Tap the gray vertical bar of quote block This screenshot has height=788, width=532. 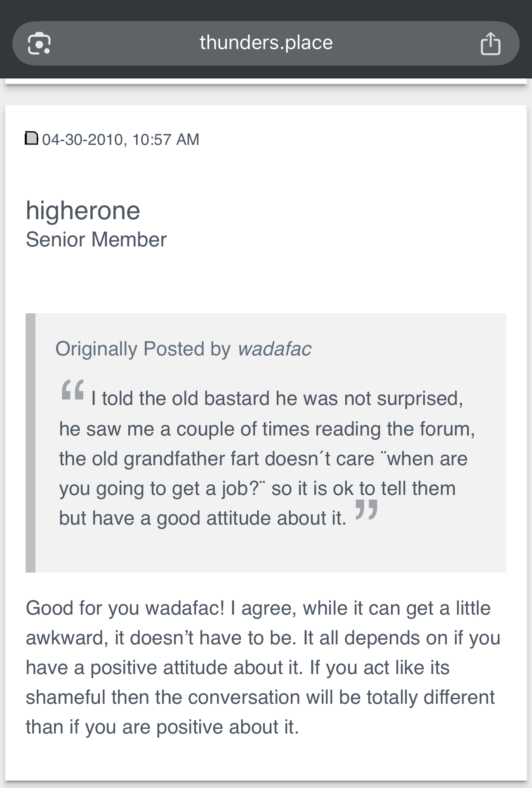point(31,443)
